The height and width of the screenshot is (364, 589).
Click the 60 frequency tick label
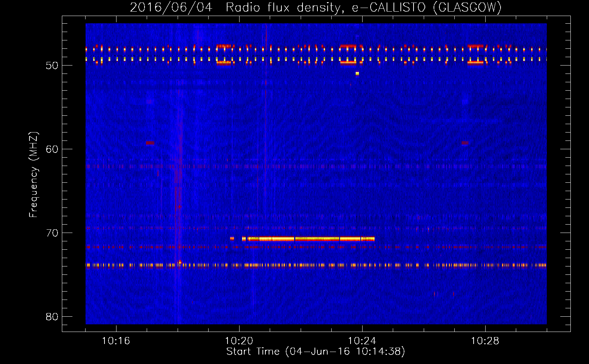tap(52, 149)
